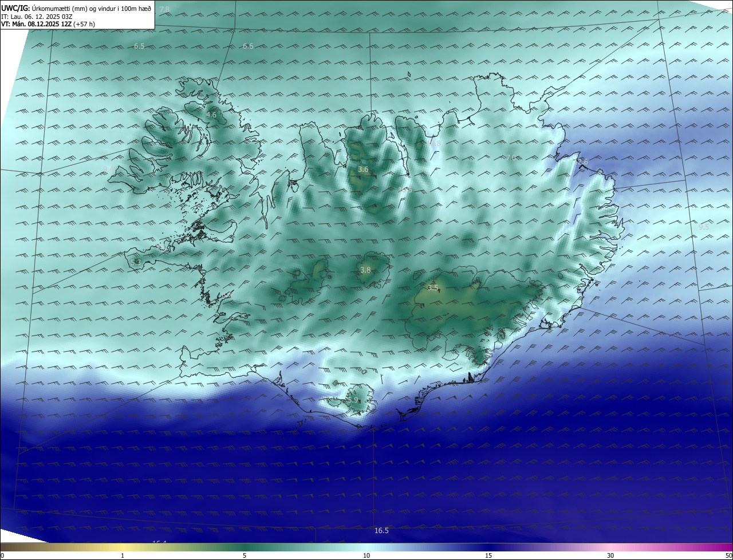This screenshot has width=733, height=560.
Task: Click the valid time line 'VT: Mán. 08.12.2025 12Z (+57 h)'
Action: (x=48, y=24)
